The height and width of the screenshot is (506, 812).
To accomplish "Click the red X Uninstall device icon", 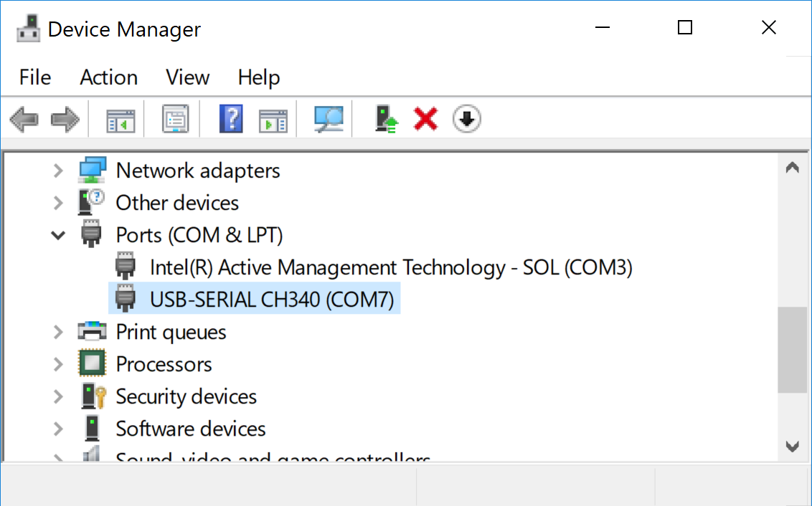I will click(x=425, y=119).
